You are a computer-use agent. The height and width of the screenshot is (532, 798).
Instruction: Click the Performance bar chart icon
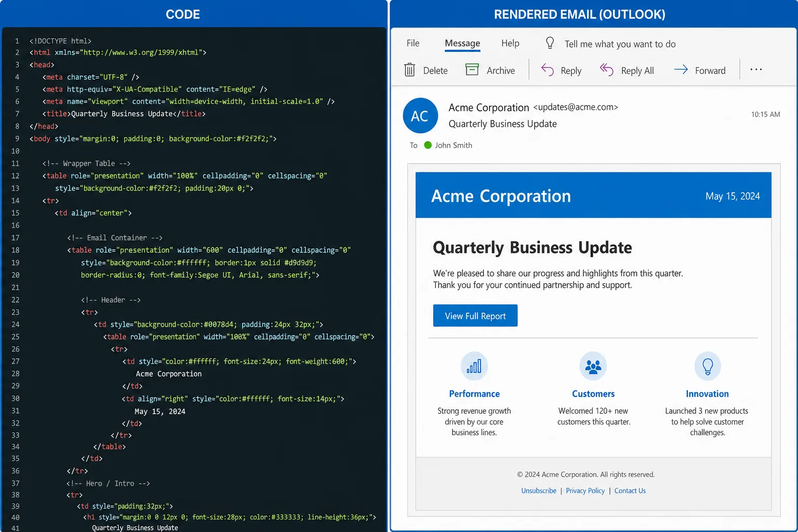pyautogui.click(x=474, y=366)
